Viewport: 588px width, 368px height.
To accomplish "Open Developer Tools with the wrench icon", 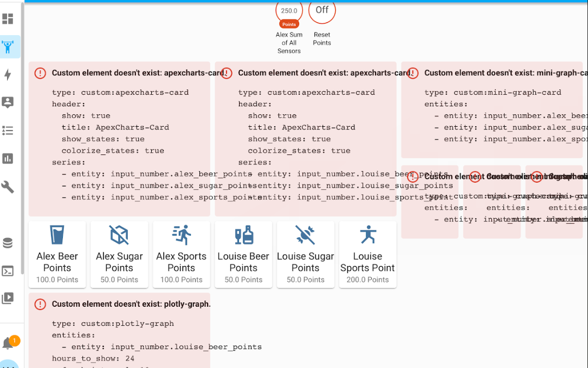I will pyautogui.click(x=8, y=187).
